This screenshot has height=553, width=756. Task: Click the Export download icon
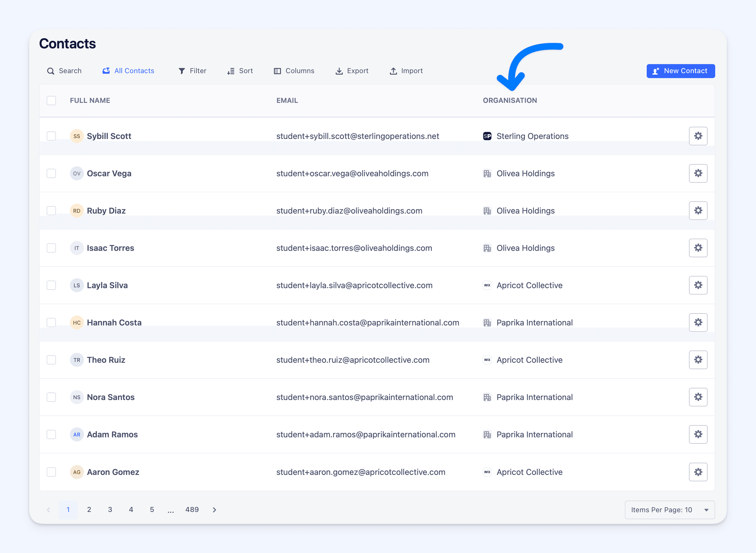point(339,71)
